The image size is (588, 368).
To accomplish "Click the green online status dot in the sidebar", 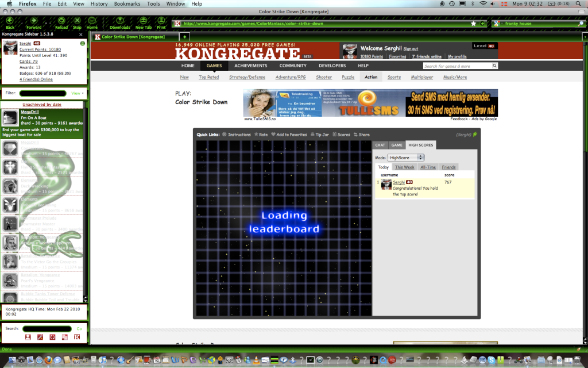I will click(x=83, y=44).
